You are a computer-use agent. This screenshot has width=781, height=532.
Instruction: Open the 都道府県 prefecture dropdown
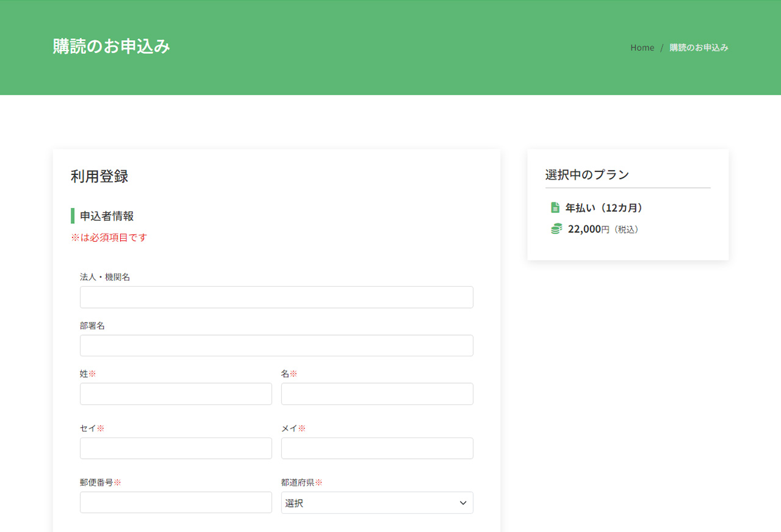pos(376,503)
